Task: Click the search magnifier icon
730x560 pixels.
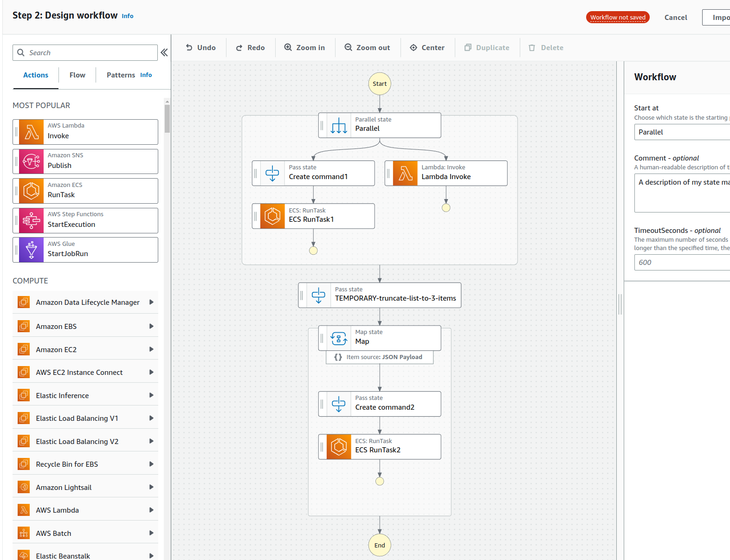Action: click(21, 52)
